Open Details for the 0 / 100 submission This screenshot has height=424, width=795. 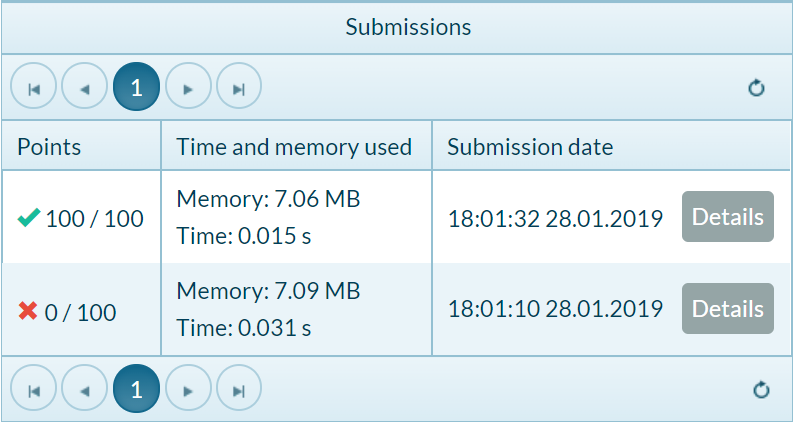(728, 308)
